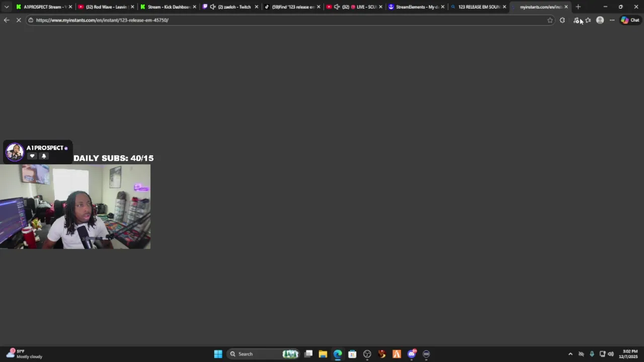Click the webcam video overlay

(x=75, y=207)
